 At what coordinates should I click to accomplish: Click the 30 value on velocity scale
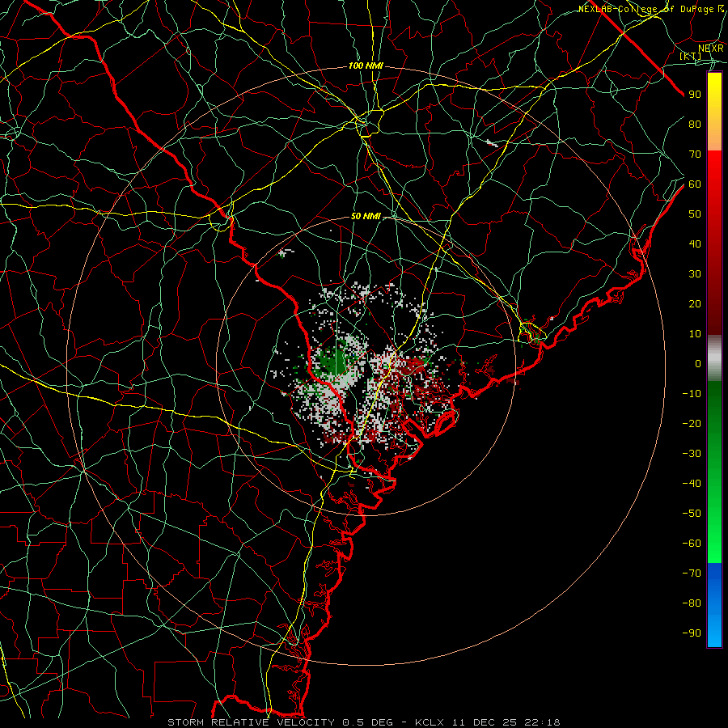[x=695, y=274]
